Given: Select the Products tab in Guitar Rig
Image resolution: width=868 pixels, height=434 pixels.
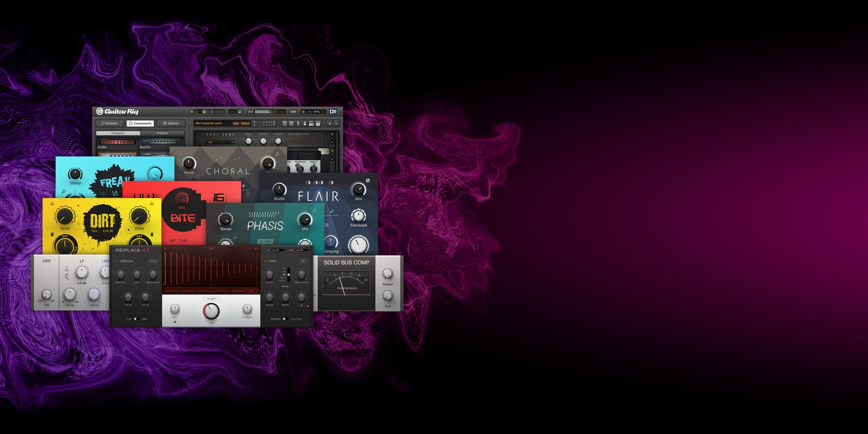Looking at the screenshot, I should click(162, 133).
